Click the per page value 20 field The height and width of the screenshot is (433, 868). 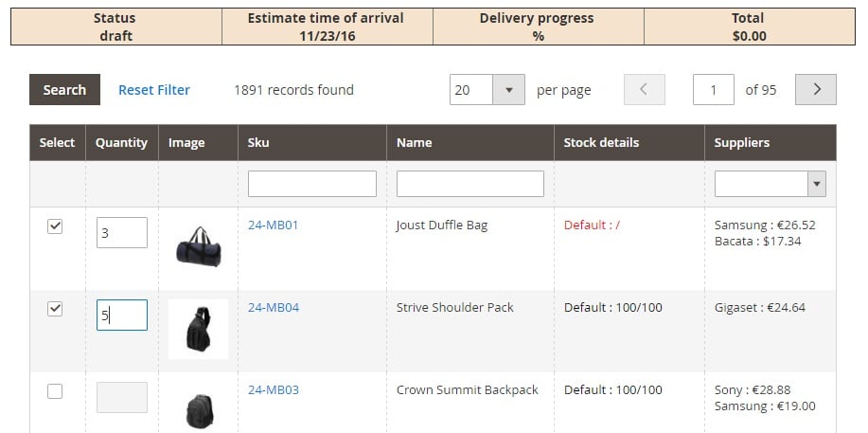(471, 89)
